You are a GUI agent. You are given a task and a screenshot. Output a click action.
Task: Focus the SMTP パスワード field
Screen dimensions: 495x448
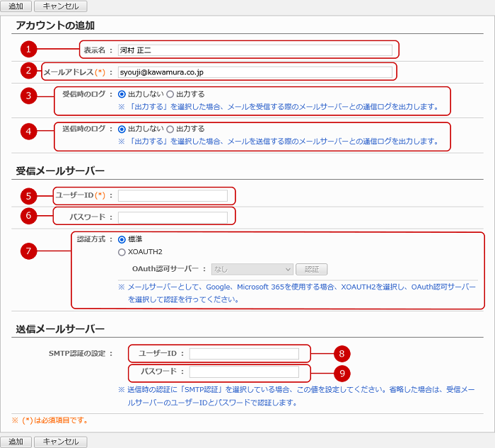pos(244,372)
